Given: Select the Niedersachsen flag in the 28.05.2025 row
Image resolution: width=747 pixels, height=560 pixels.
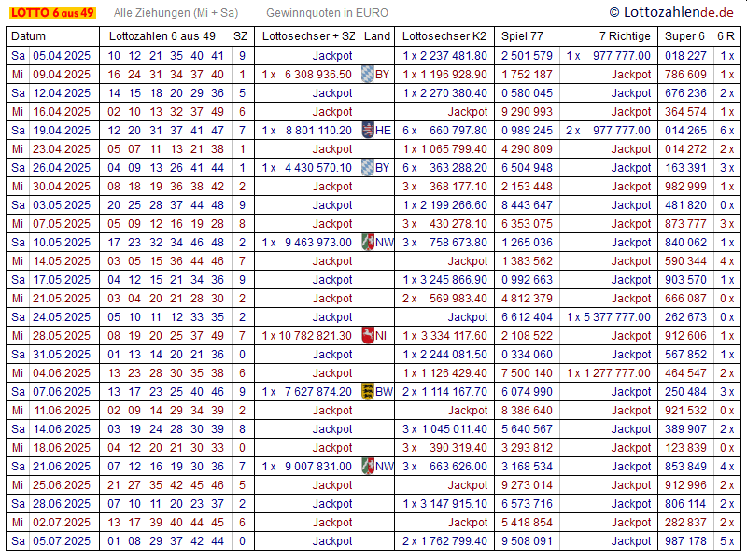Looking at the screenshot, I should 368,336.
